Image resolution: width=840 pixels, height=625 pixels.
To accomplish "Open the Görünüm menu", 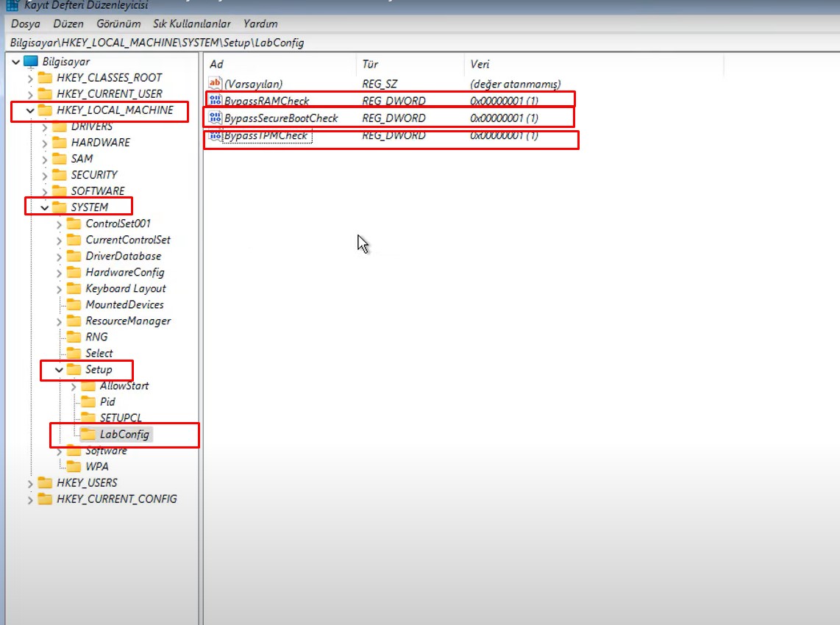I will (x=118, y=24).
